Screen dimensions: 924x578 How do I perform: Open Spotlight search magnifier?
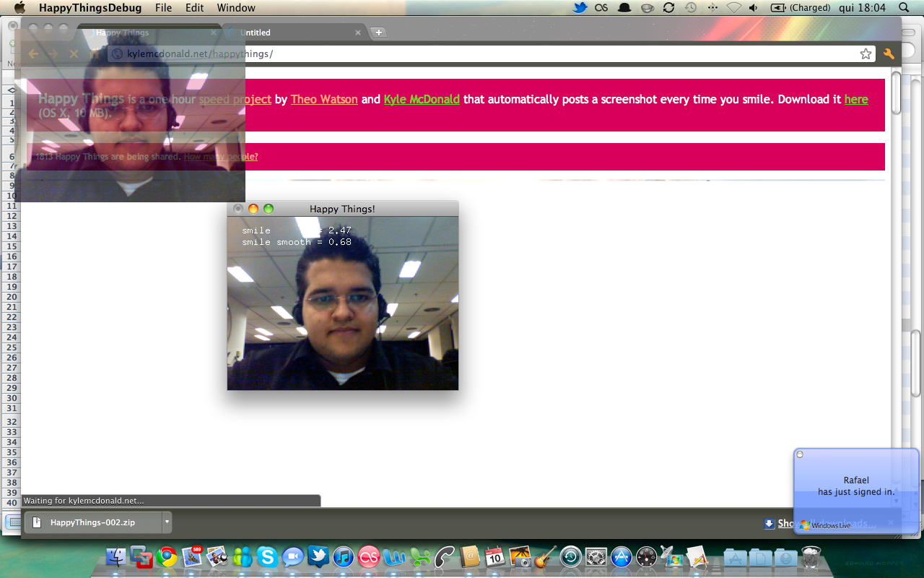pos(904,8)
